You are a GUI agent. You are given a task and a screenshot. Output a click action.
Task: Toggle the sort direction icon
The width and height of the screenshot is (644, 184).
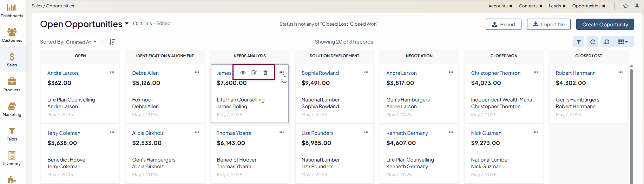click(112, 42)
